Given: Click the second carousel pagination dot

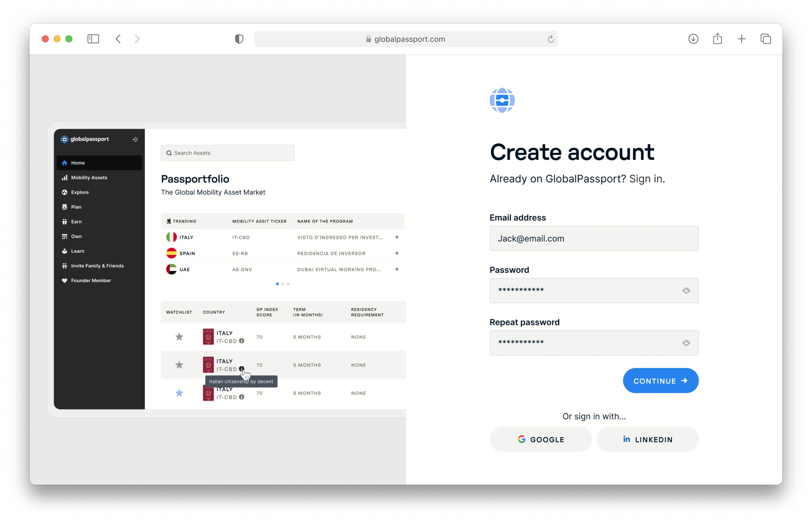Looking at the screenshot, I should click(283, 284).
